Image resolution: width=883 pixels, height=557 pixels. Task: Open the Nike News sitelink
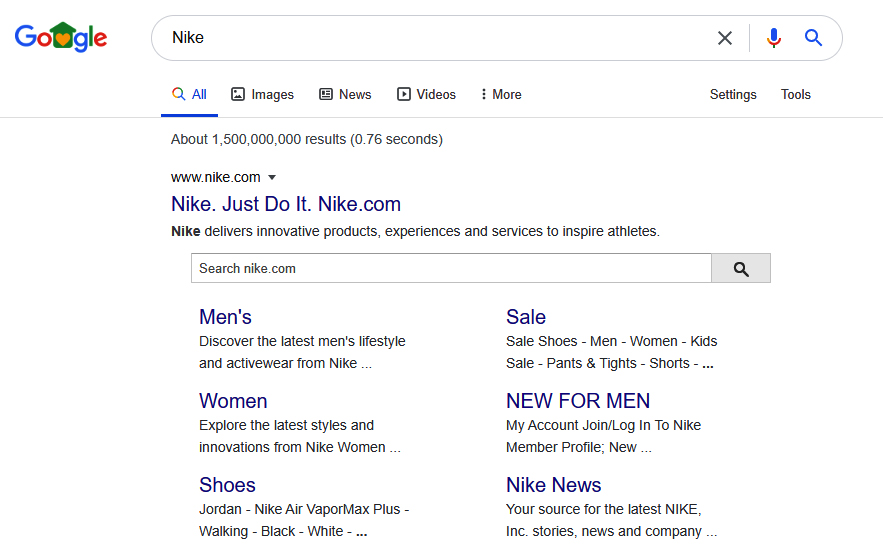[554, 485]
